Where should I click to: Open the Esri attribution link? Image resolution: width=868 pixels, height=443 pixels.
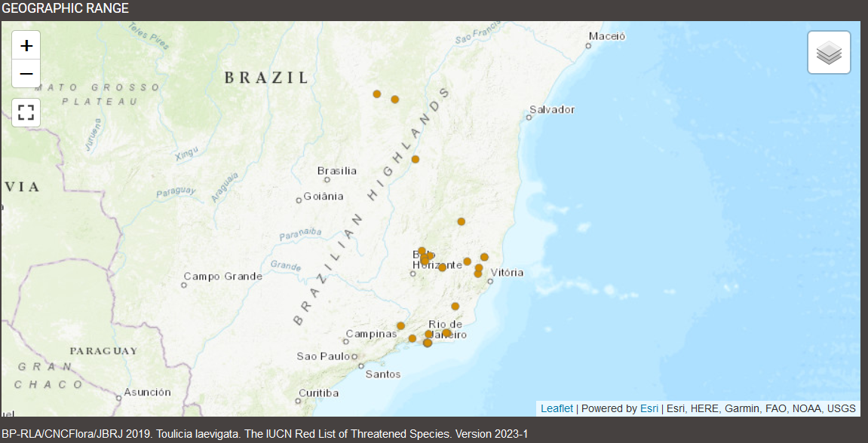[649, 408]
